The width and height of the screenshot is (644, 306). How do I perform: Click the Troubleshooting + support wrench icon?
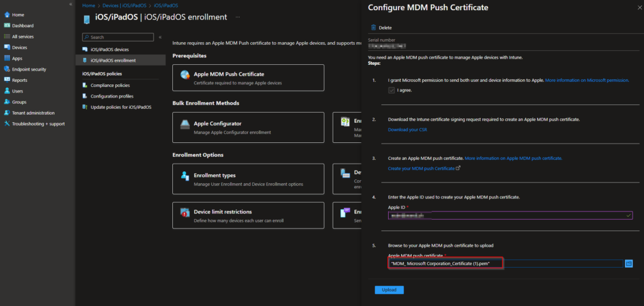point(7,124)
